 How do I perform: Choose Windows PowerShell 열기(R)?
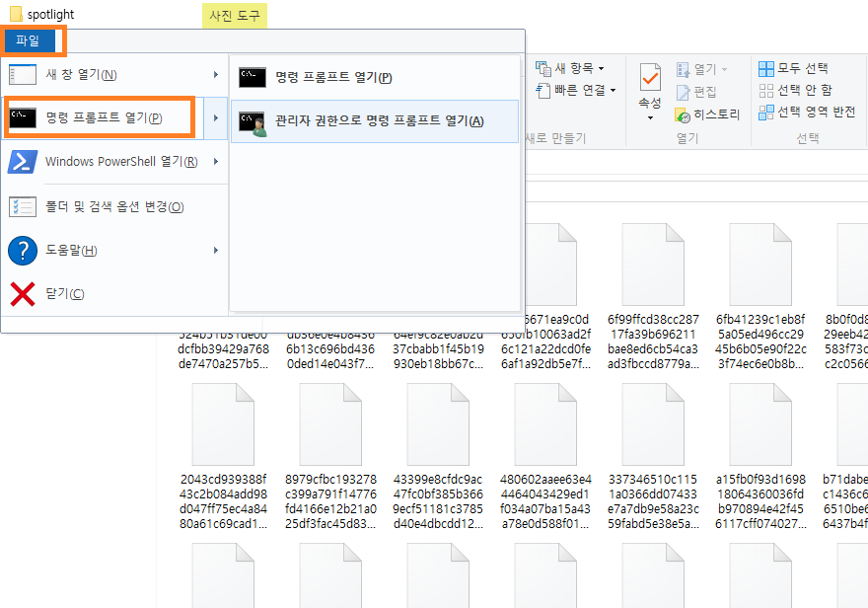pos(114,162)
